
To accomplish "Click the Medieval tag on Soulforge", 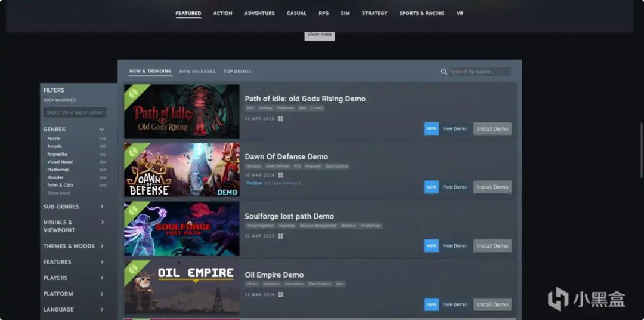I will coord(348,226).
